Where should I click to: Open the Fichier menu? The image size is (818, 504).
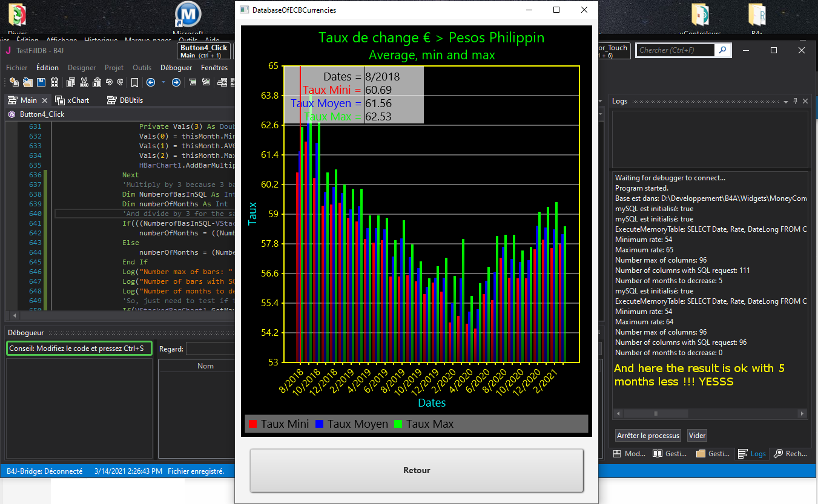pyautogui.click(x=17, y=68)
